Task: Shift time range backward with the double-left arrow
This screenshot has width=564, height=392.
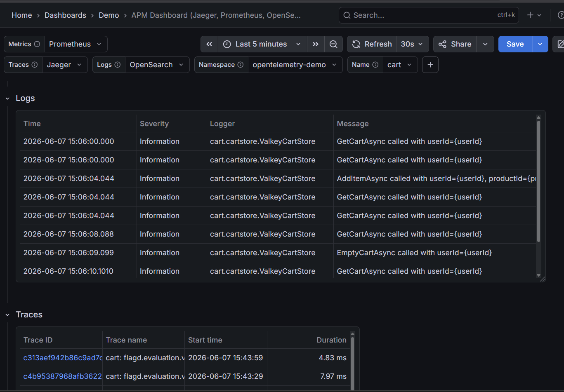Action: [209, 44]
